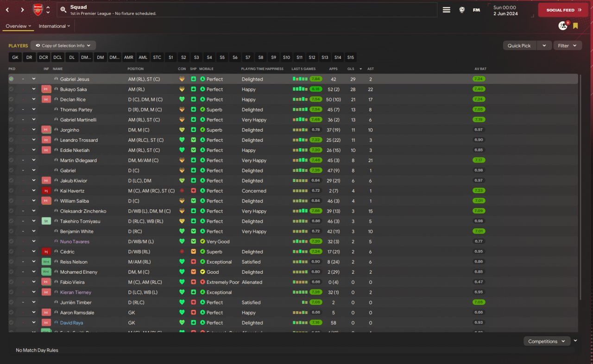Click the Arsenal club badge

tap(38, 10)
